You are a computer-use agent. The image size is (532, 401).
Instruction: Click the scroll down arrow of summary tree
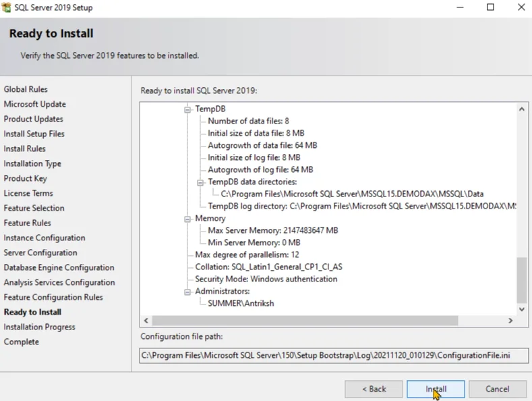click(522, 309)
